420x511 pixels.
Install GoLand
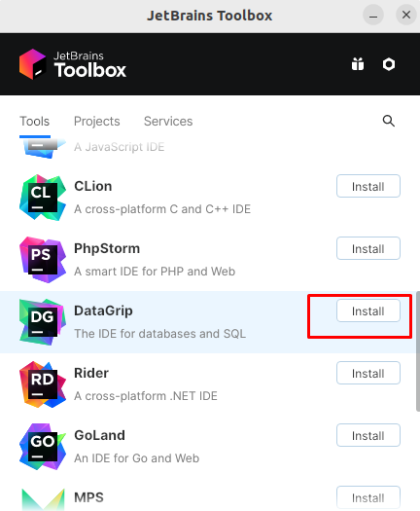pos(368,435)
